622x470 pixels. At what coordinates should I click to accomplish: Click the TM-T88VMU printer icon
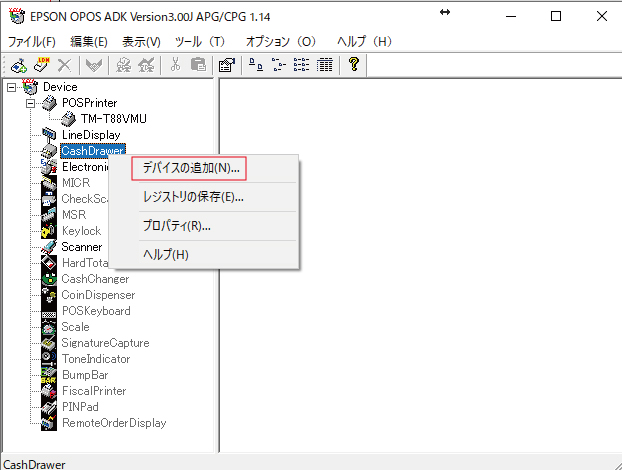pyautogui.click(x=68, y=119)
